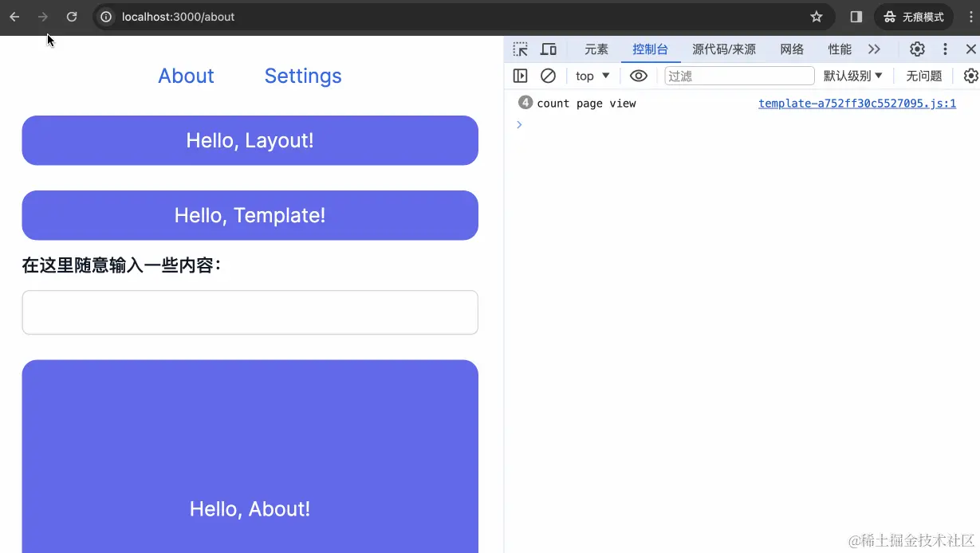Viewport: 980px width, 553px height.
Task: Go back using the browser back arrow
Action: pyautogui.click(x=14, y=17)
